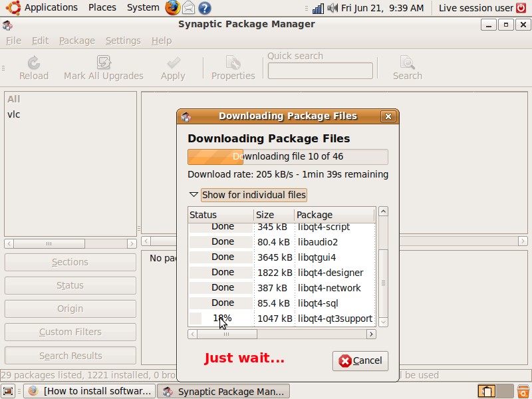Click Show for individual files label
Image resolution: width=532 pixels, height=399 pixels.
click(x=254, y=195)
